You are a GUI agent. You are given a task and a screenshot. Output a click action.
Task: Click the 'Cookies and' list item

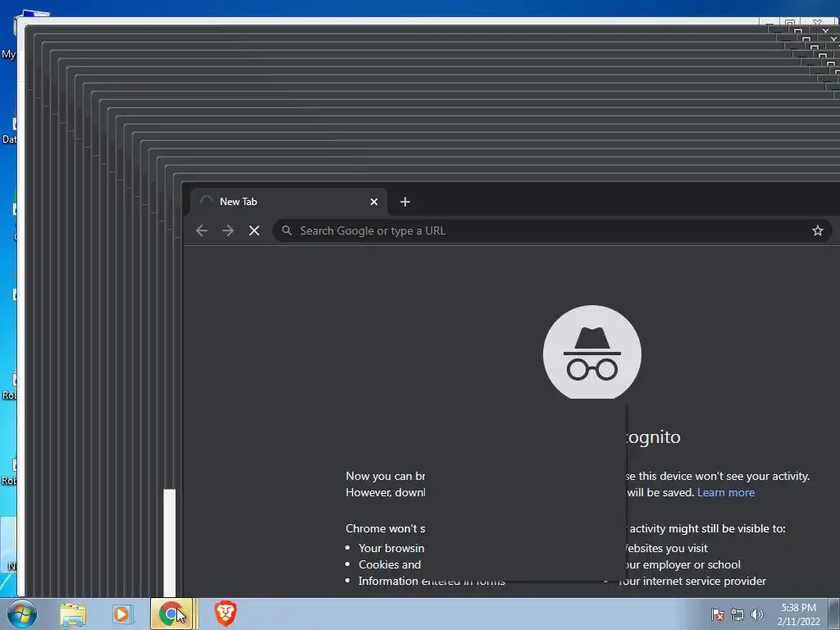pos(390,564)
